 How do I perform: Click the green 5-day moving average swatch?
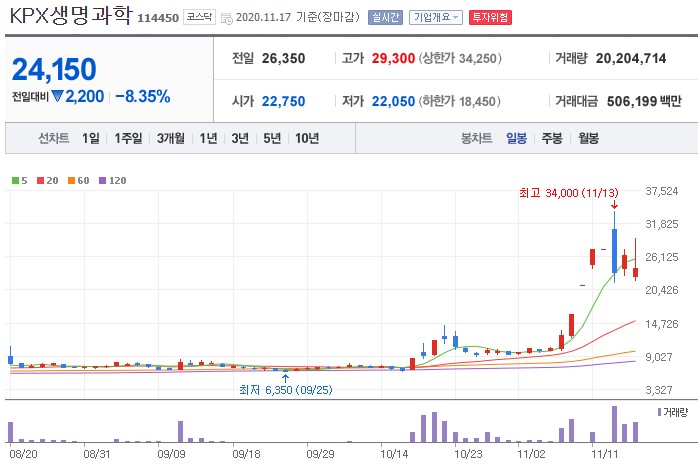pyautogui.click(x=15, y=180)
